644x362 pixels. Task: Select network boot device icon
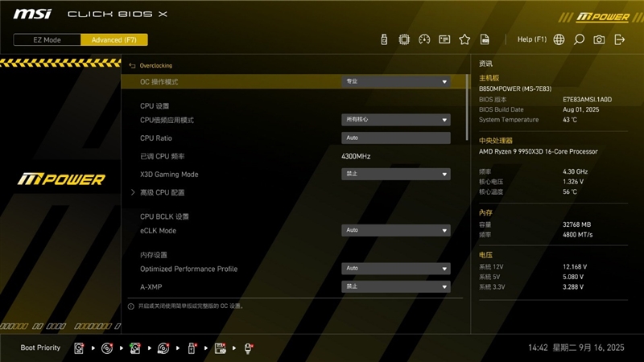(248, 348)
